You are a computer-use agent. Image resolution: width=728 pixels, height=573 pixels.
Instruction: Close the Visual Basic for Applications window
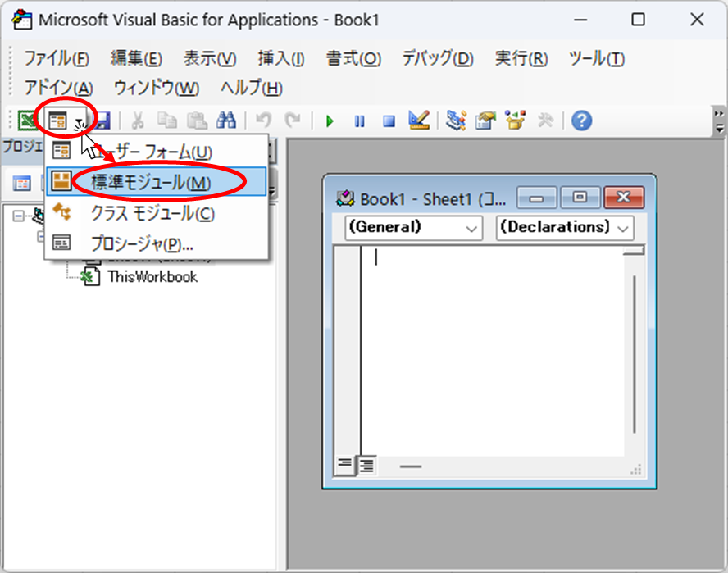697,20
